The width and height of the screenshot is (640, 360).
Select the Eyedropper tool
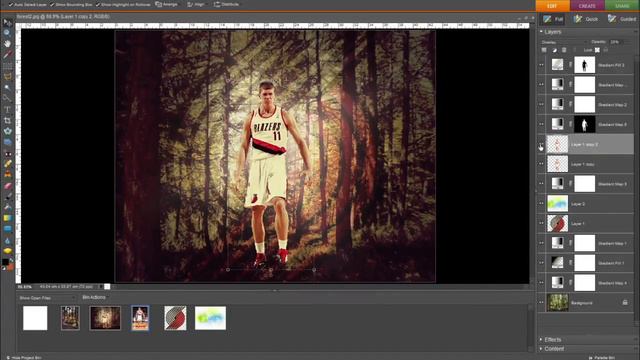click(7, 54)
